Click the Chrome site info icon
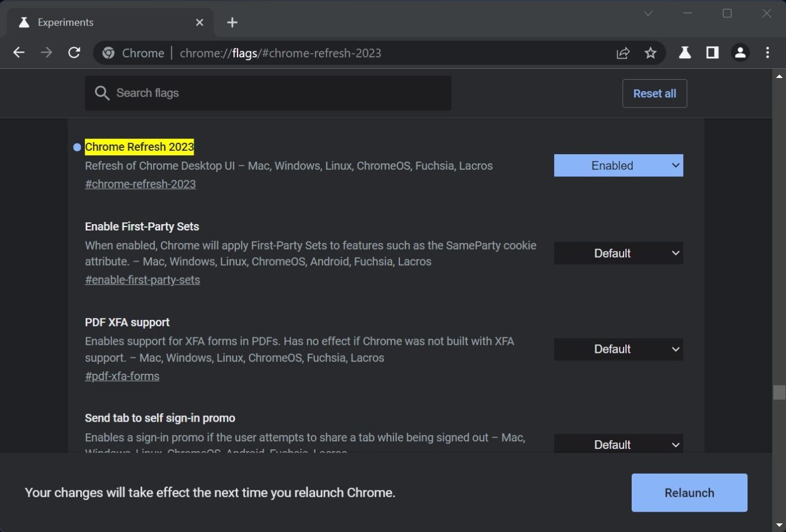This screenshot has width=786, height=532. click(108, 53)
